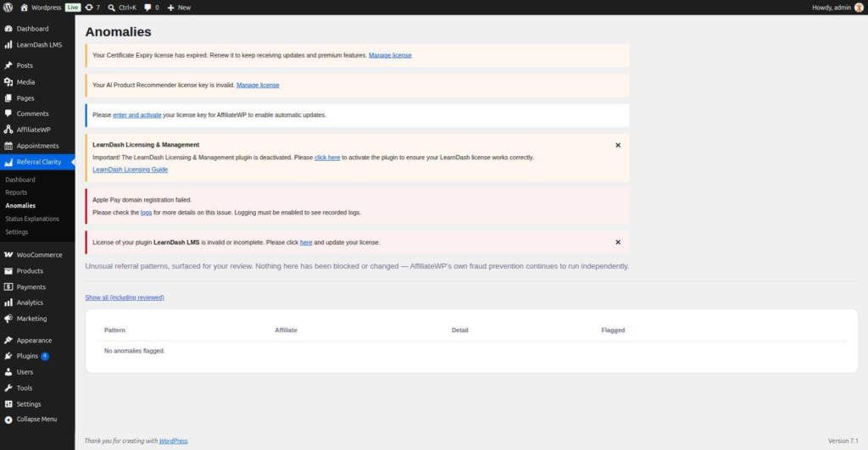The height and width of the screenshot is (450, 868).
Task: Click the WooCommerce icon
Action: (8, 254)
